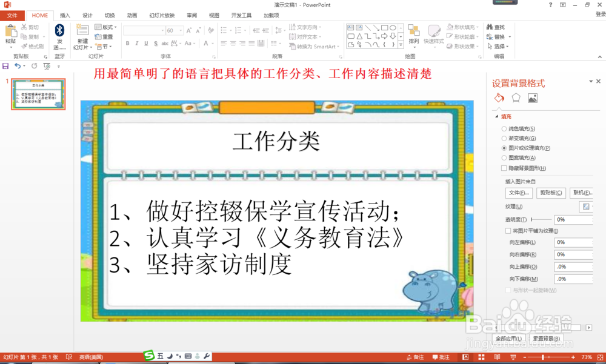Open the 纹理 texture dropdown
This screenshot has height=364, width=606.
(x=587, y=207)
